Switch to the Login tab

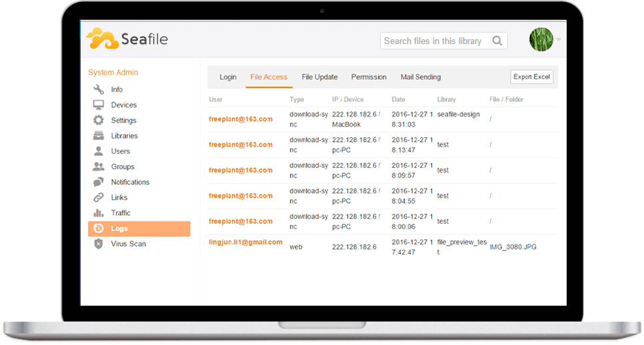pos(228,77)
